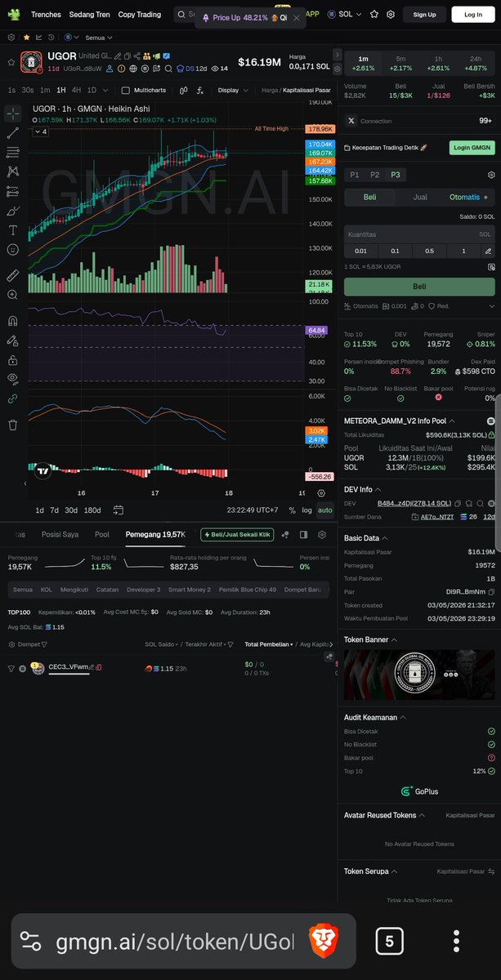Viewport: 501px width, 980px height.
Task: Select the 1D timeframe
Action: click(92, 91)
